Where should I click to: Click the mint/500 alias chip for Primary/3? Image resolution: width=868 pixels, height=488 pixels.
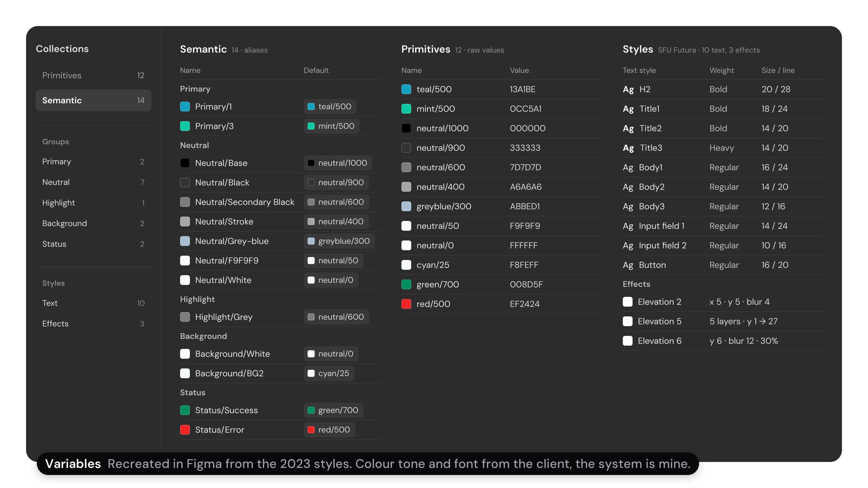click(331, 126)
